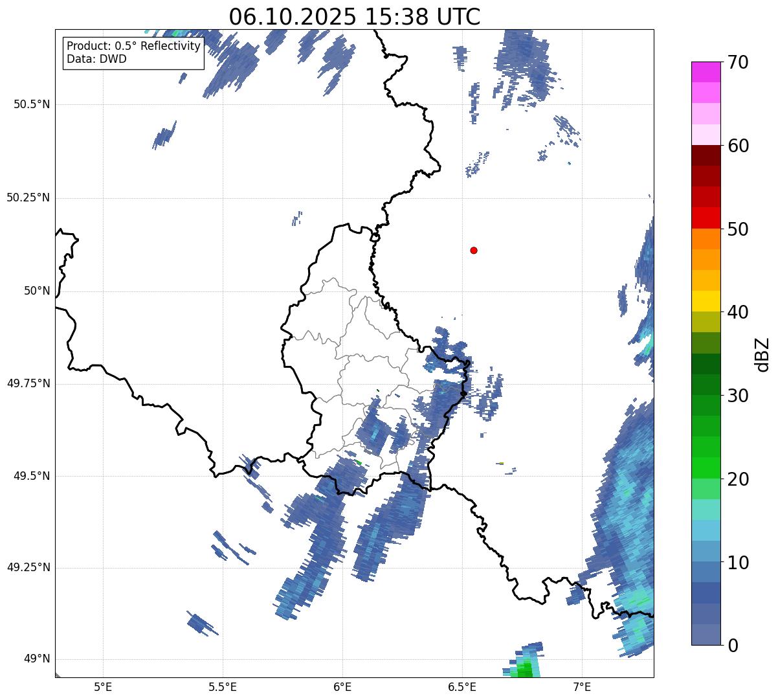
Task: Click the olive colorbar segment below 40
Action: point(706,322)
